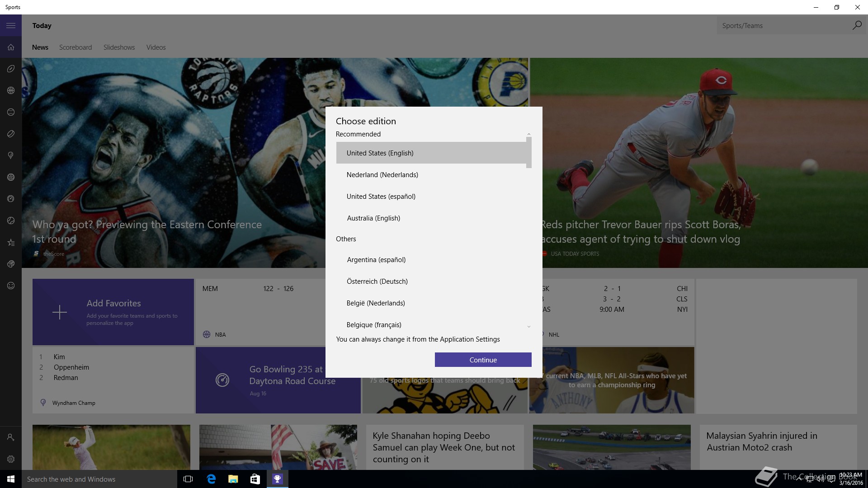
Task: Open the Add Favorites tile
Action: 113,312
